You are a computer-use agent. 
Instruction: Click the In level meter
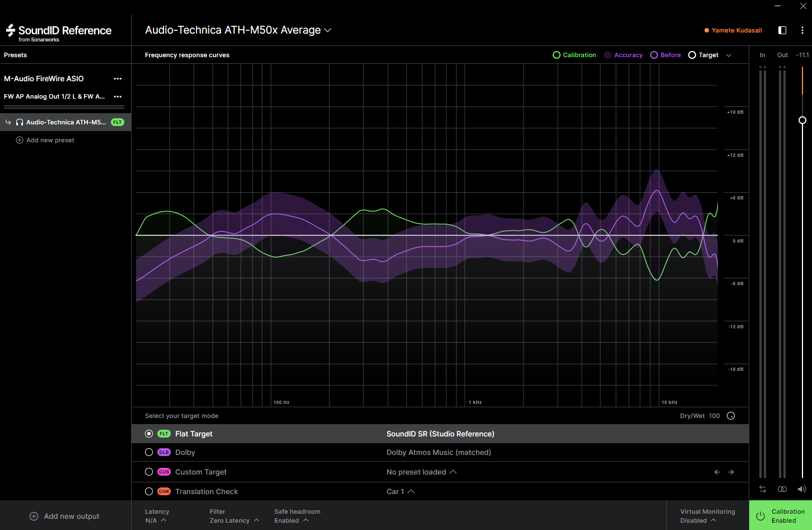coord(763,272)
